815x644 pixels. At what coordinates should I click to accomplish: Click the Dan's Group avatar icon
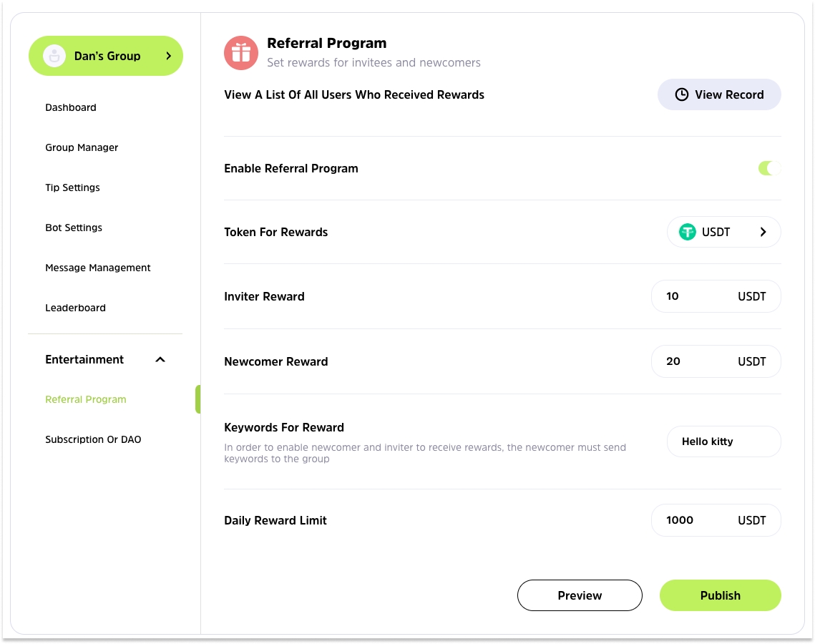pos(54,56)
